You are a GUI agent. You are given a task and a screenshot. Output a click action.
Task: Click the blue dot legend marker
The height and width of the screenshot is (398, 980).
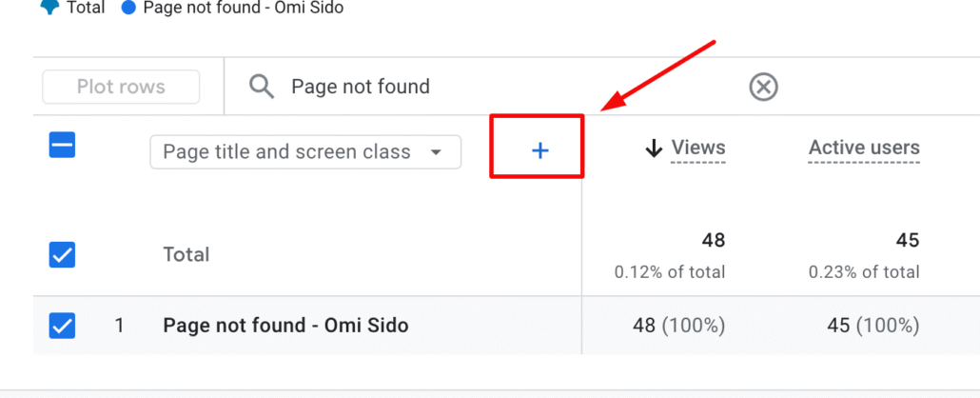pos(128,9)
